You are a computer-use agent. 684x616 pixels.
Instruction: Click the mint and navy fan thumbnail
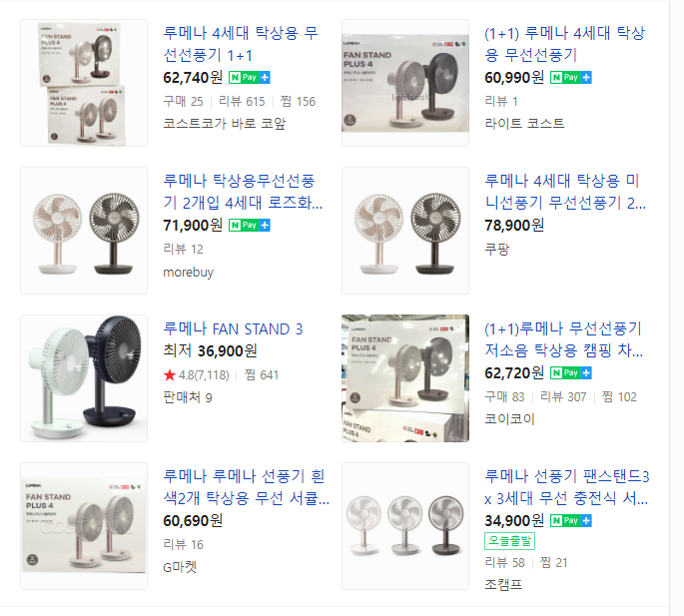point(84,378)
